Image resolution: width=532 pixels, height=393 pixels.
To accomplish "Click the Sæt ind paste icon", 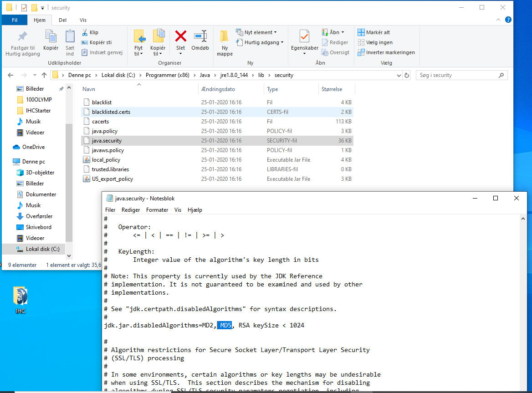I will pyautogui.click(x=70, y=36).
